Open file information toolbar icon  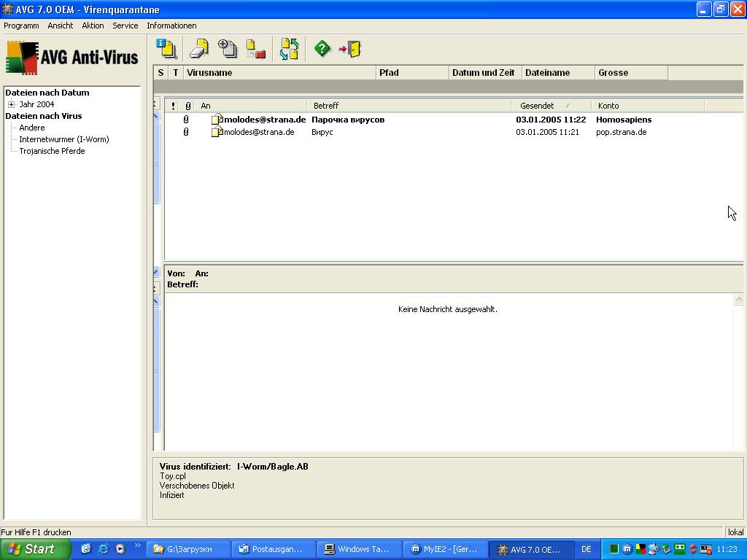pos(167,49)
